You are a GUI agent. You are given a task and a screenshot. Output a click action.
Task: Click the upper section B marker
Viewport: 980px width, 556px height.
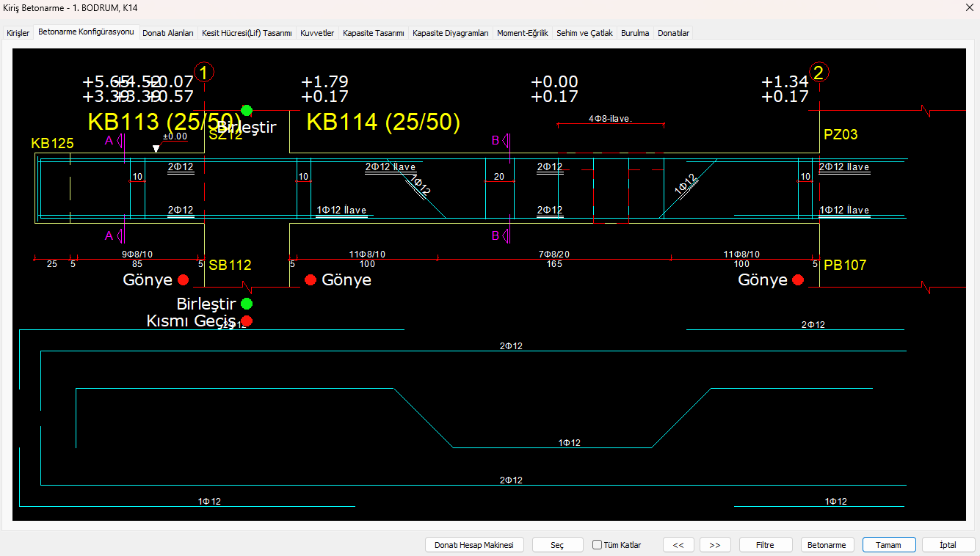[501, 141]
